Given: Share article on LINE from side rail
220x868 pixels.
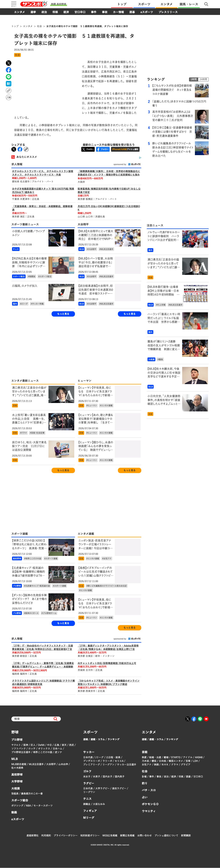Looking at the screenshot, I should click(9, 77).
